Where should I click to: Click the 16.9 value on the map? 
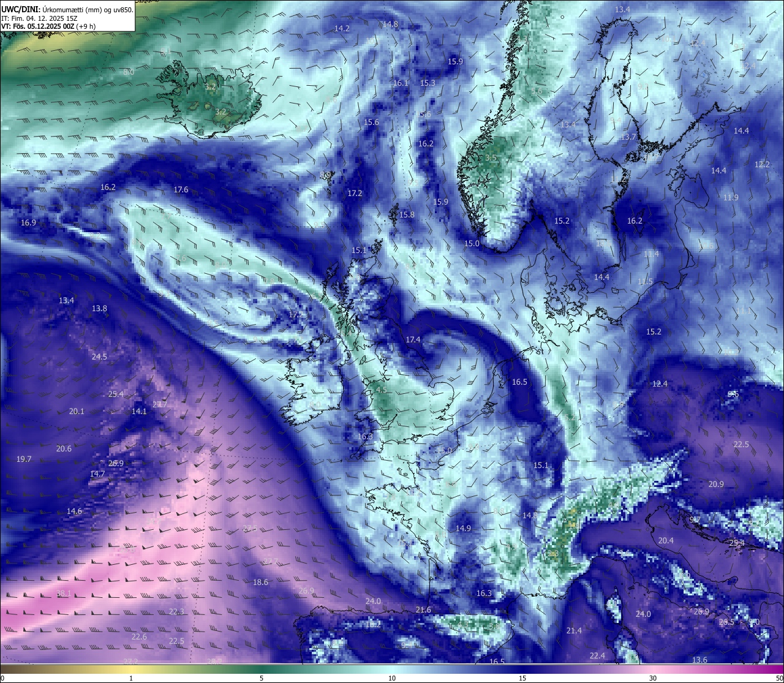(28, 223)
